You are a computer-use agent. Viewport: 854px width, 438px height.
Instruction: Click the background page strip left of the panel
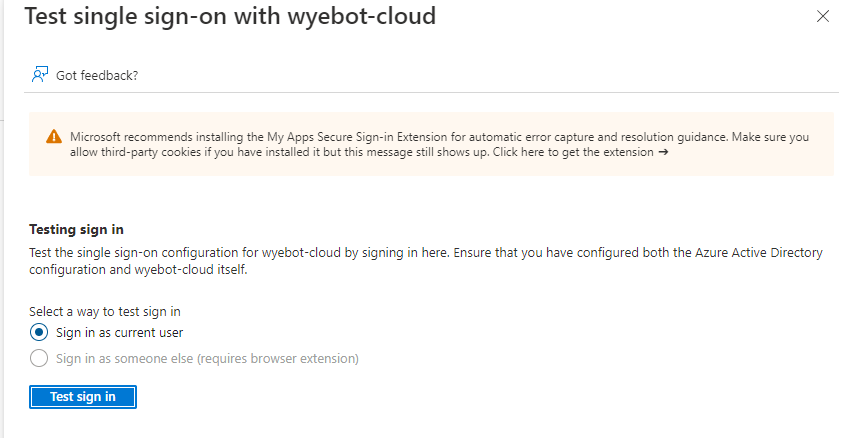pyautogui.click(x=2, y=218)
